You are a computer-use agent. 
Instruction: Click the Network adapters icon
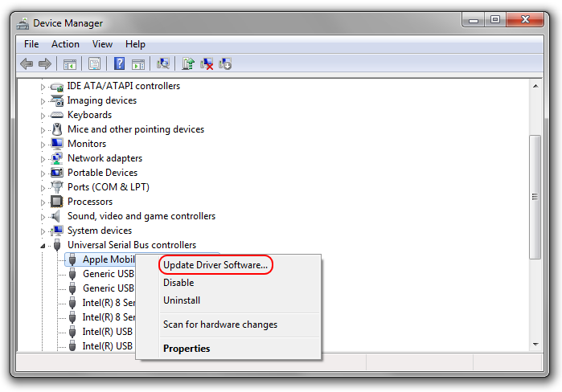[56, 158]
